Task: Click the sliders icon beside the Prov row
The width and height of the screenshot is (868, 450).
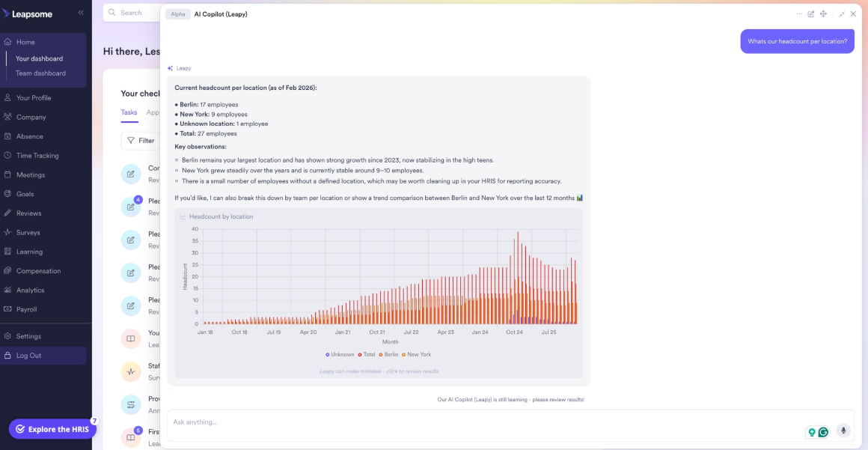Action: pos(131,404)
